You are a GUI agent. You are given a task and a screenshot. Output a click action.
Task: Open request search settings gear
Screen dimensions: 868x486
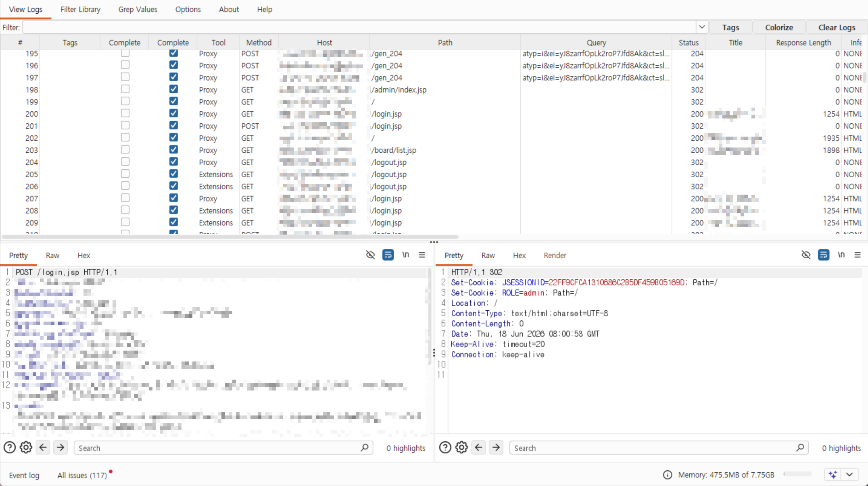pyautogui.click(x=26, y=447)
